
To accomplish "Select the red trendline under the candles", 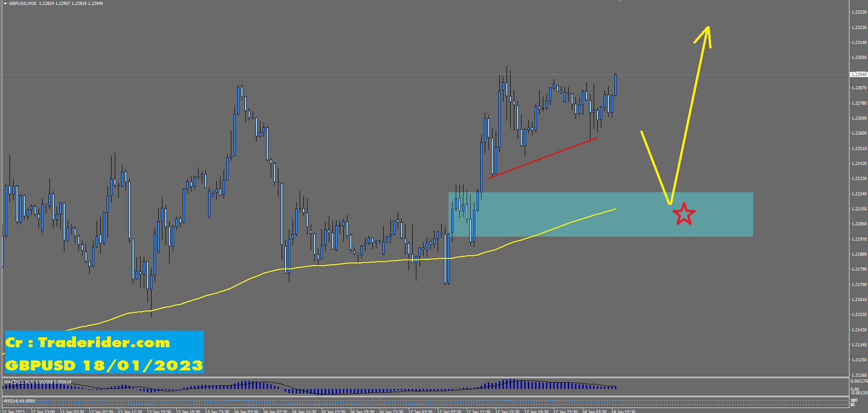I will (x=543, y=158).
